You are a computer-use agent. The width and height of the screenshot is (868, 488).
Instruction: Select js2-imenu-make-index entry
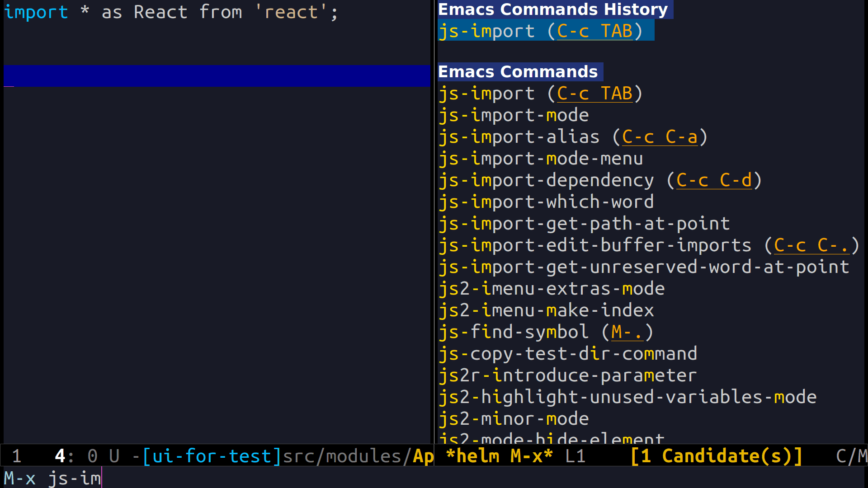(546, 310)
